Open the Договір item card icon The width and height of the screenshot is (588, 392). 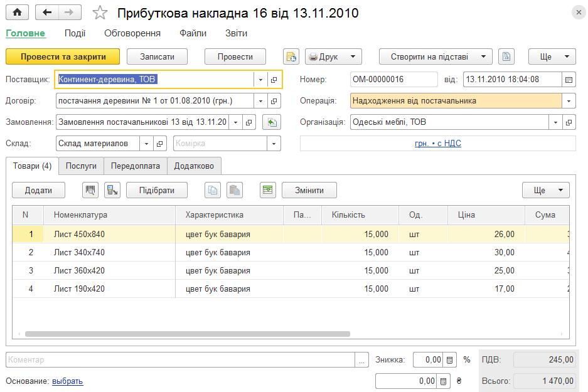coord(274,101)
